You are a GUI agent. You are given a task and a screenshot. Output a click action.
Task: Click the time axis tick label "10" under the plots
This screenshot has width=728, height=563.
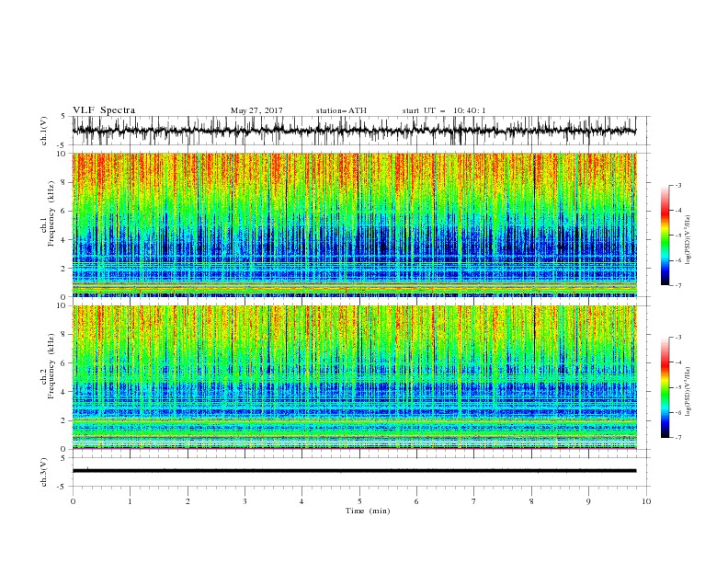click(x=646, y=501)
